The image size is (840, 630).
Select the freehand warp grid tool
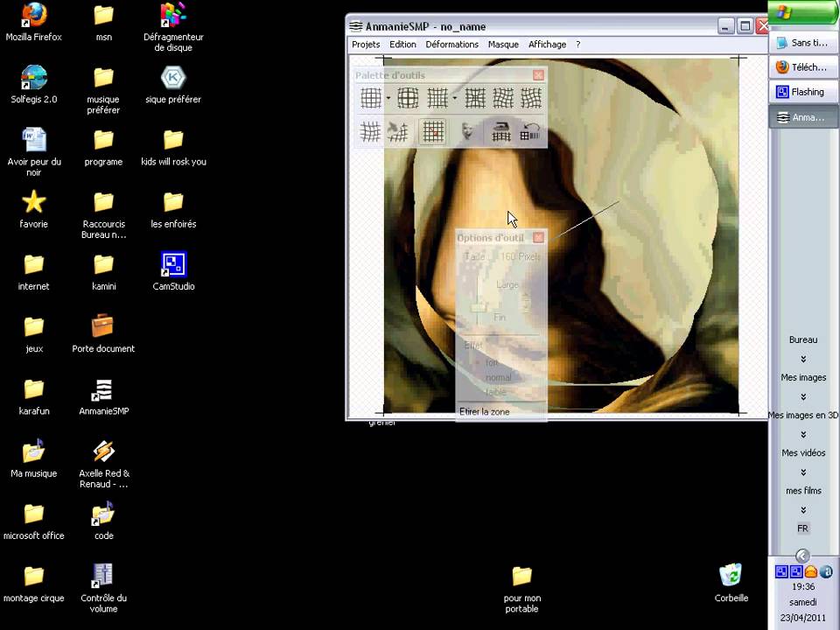click(370, 132)
